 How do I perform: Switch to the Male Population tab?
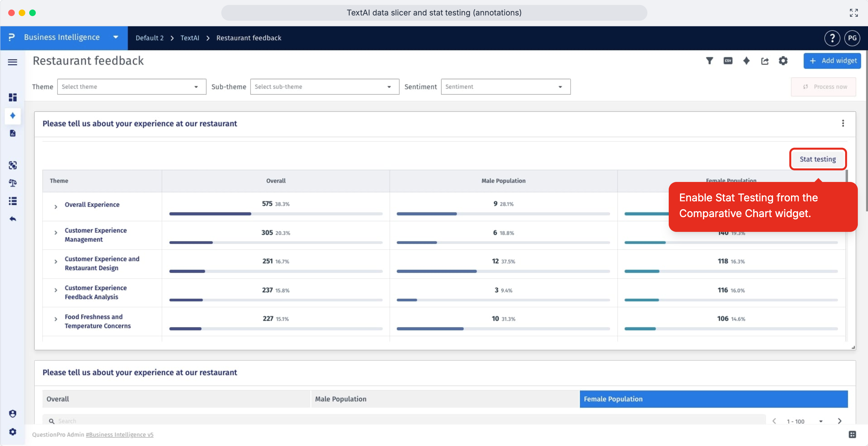(x=445, y=399)
